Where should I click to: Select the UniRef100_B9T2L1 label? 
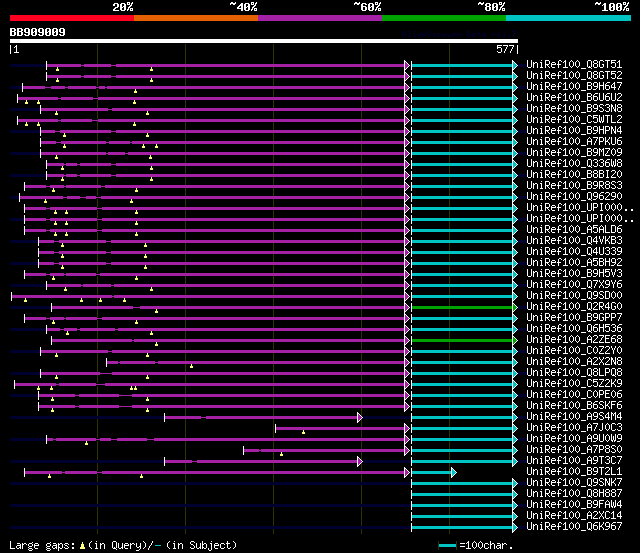(x=574, y=472)
